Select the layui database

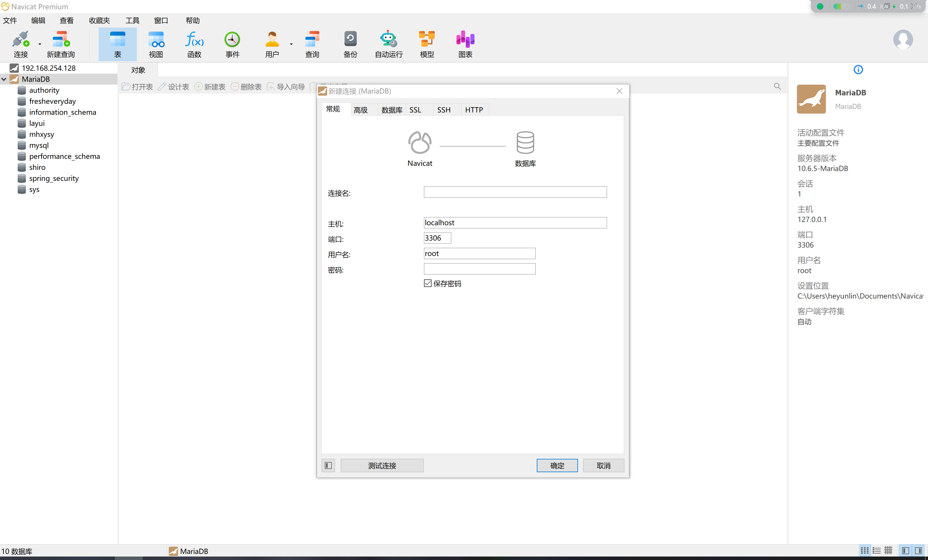(37, 123)
